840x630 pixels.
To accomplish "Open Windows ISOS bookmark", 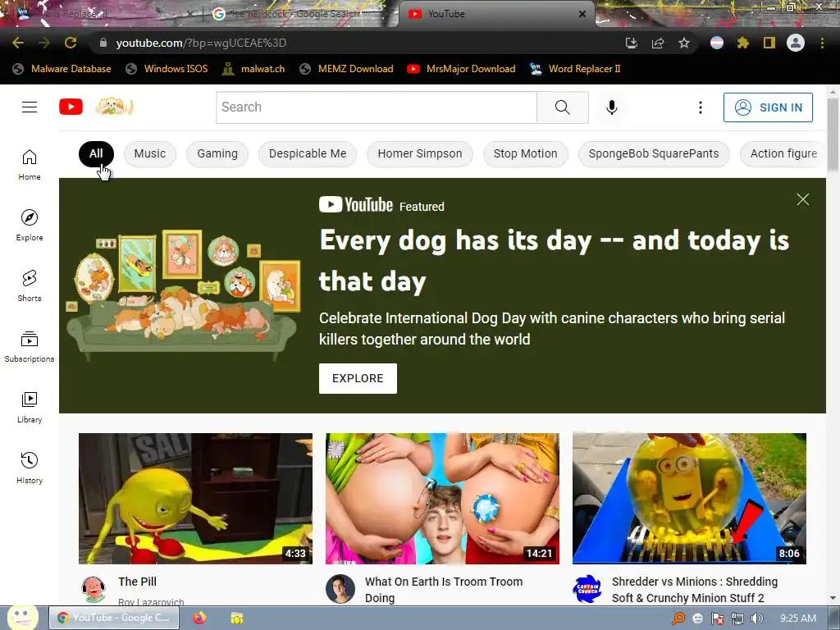I will pos(167,69).
